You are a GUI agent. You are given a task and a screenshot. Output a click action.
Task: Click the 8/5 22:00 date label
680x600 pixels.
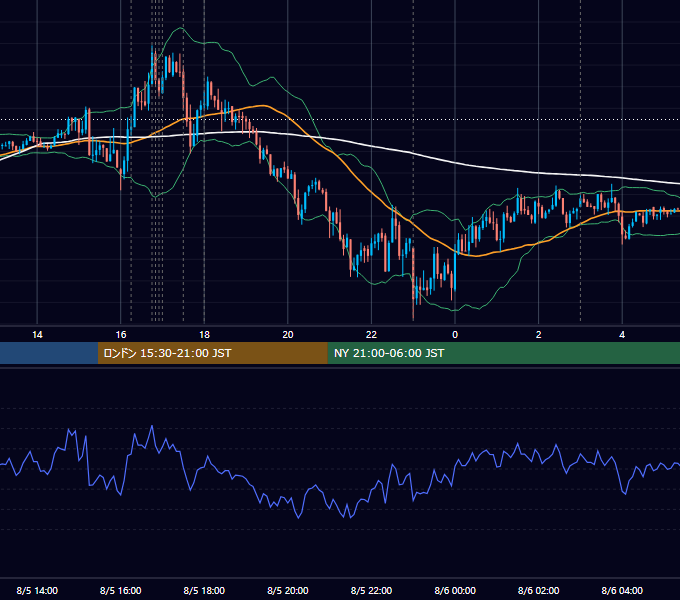(371, 590)
